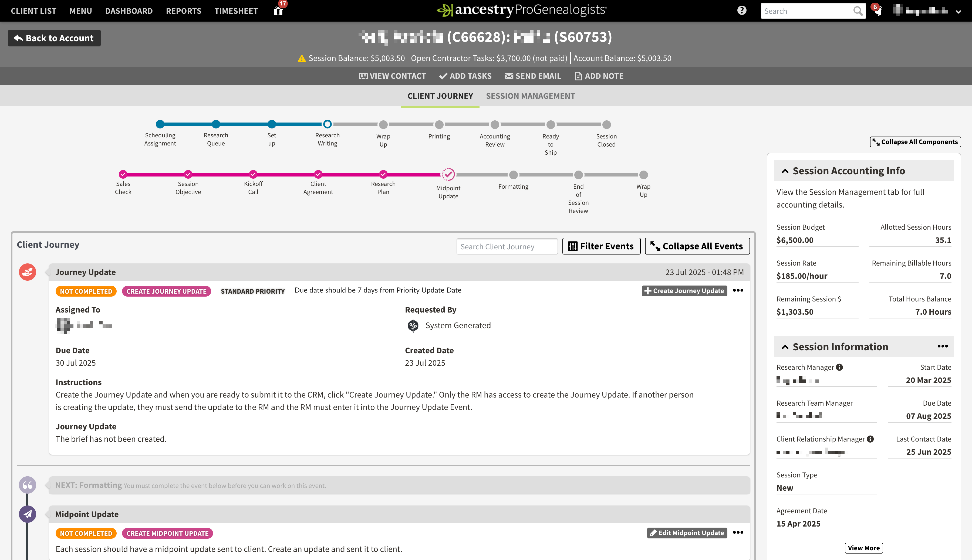Open the user account dropdown arrow
Viewport: 972px width, 560px height.
coord(958,12)
